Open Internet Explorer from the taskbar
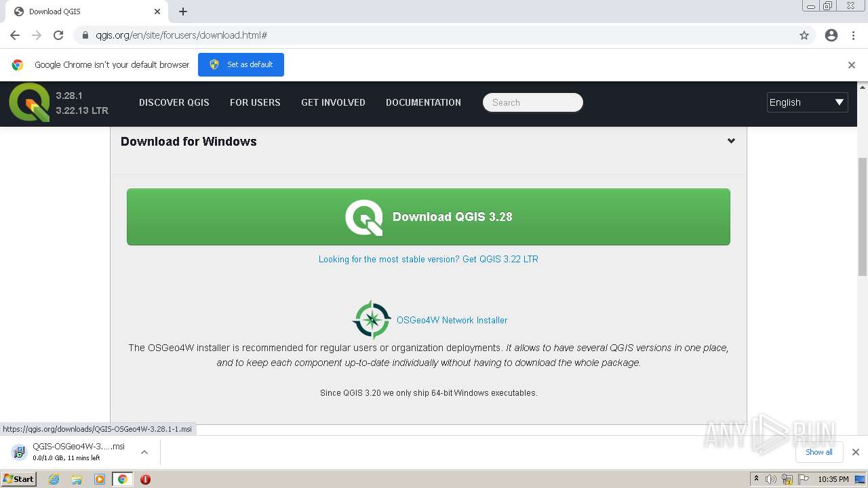Screen dimensions: 868x488 (54, 479)
